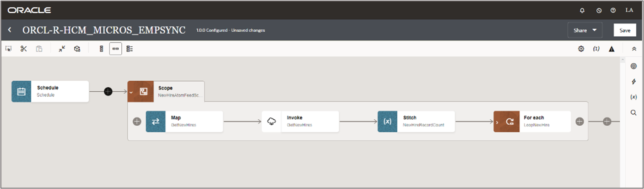Click the prohibited circle icon in header
Viewport: 644px width, 189px height.
(x=599, y=10)
